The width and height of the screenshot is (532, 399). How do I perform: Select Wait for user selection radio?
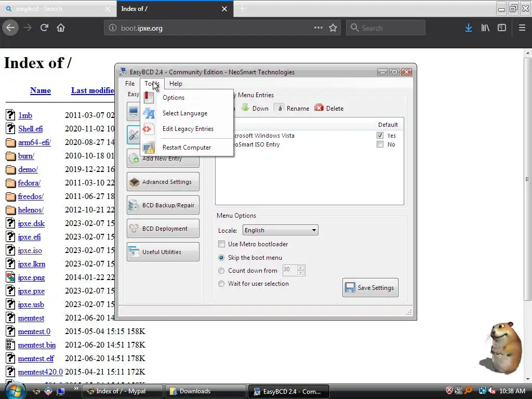point(221,284)
